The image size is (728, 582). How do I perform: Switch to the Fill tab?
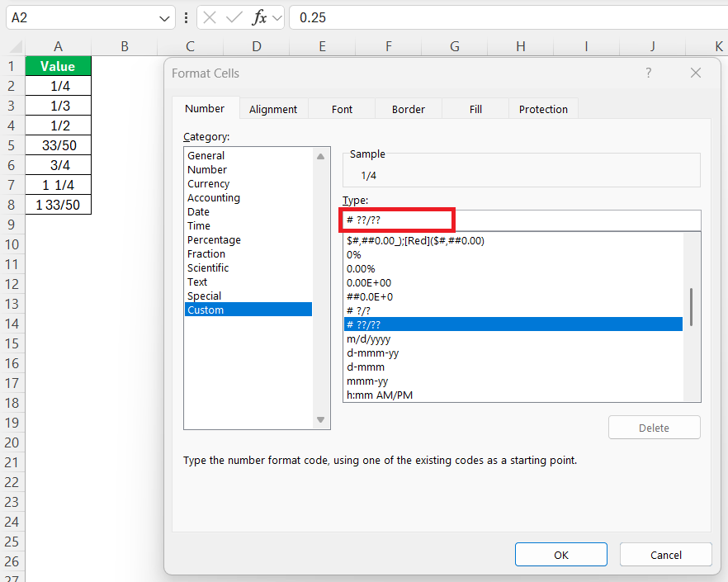click(475, 109)
